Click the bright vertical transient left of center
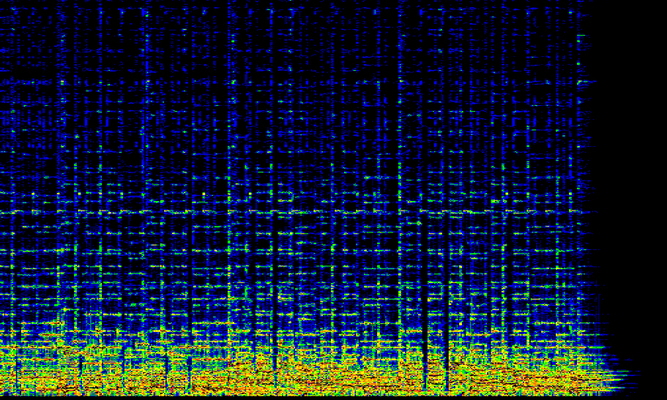Viewport: 667px width, 400px height. [228, 200]
